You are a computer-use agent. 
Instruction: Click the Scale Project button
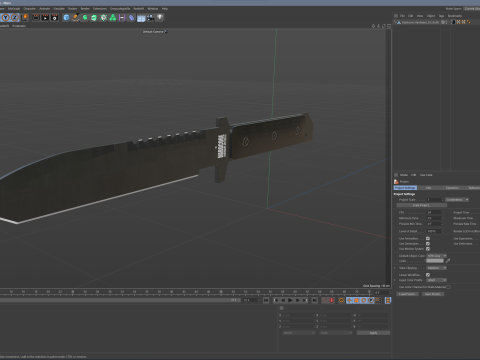tap(421, 205)
